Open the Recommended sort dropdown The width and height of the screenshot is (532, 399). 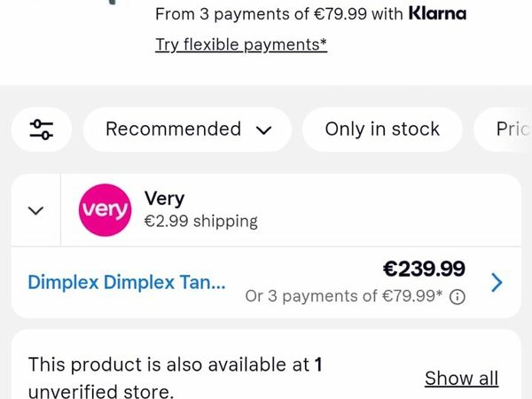[187, 129]
